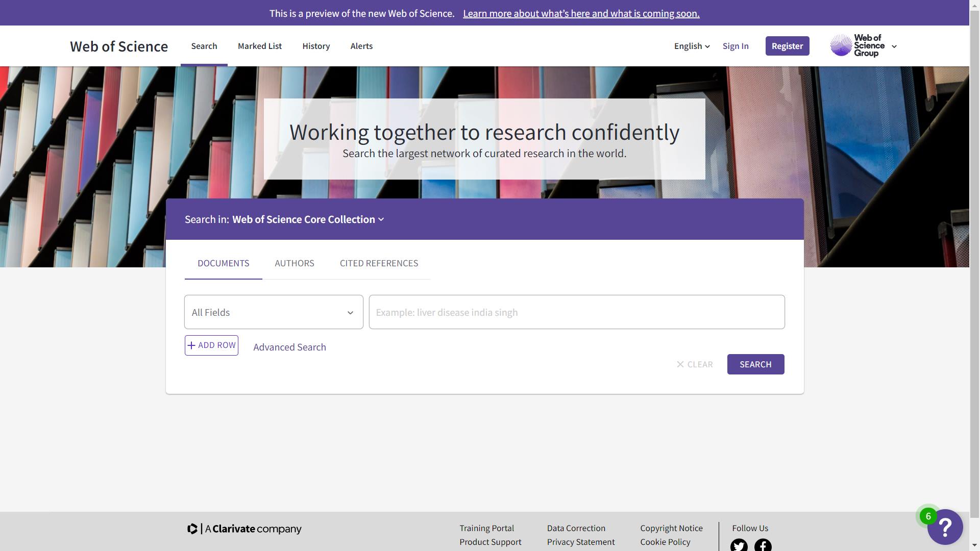The height and width of the screenshot is (551, 980).
Task: Open the Privacy Statement link
Action: pyautogui.click(x=580, y=542)
